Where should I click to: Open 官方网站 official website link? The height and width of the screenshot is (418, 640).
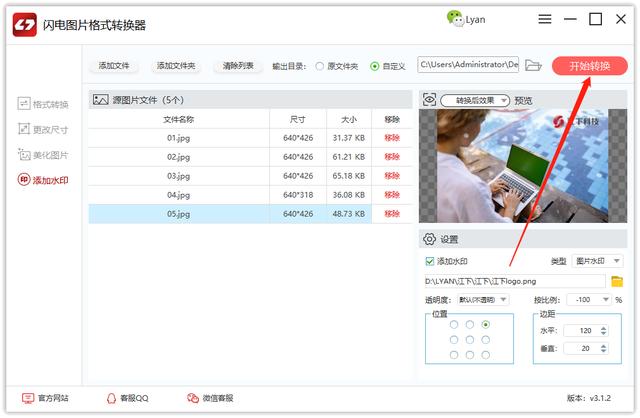tap(45, 398)
